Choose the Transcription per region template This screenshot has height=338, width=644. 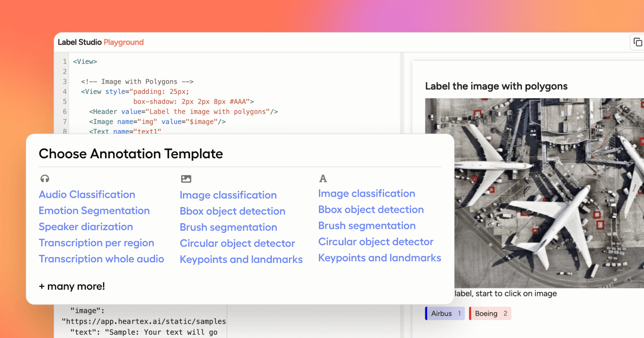coord(97,243)
